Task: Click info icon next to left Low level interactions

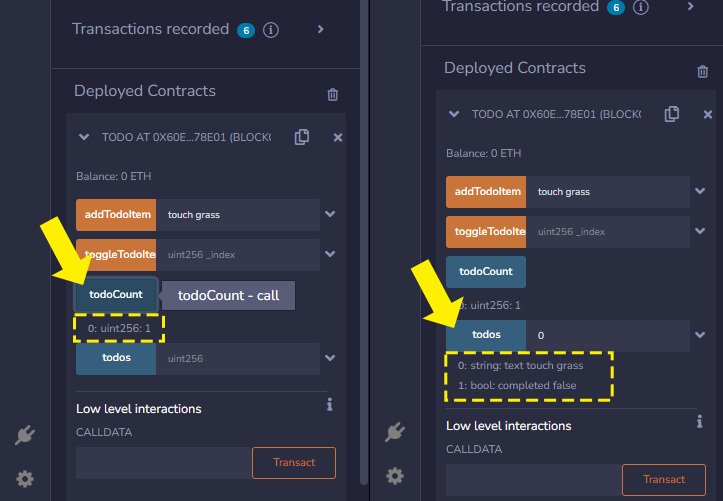Action: [329, 405]
